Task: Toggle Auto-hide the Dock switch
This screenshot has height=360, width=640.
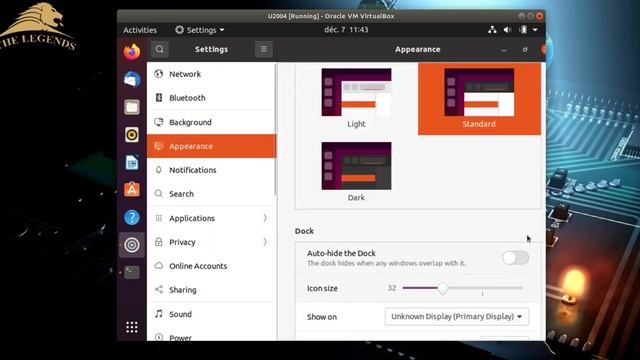Action: pyautogui.click(x=516, y=258)
